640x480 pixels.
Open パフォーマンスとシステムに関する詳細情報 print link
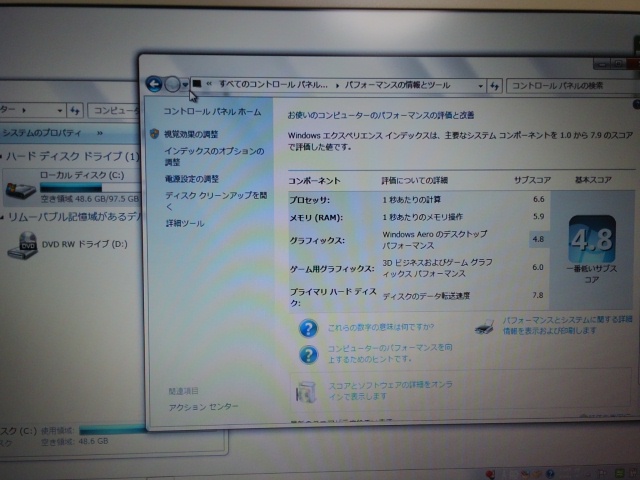point(567,325)
